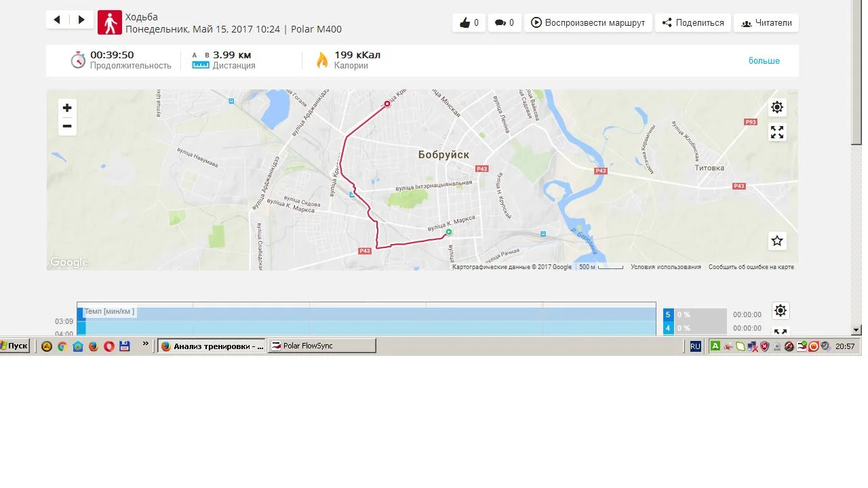Screen dimensions: 868x488
Task: Switch to Polar FlowSync taskbar window
Action: pyautogui.click(x=321, y=346)
